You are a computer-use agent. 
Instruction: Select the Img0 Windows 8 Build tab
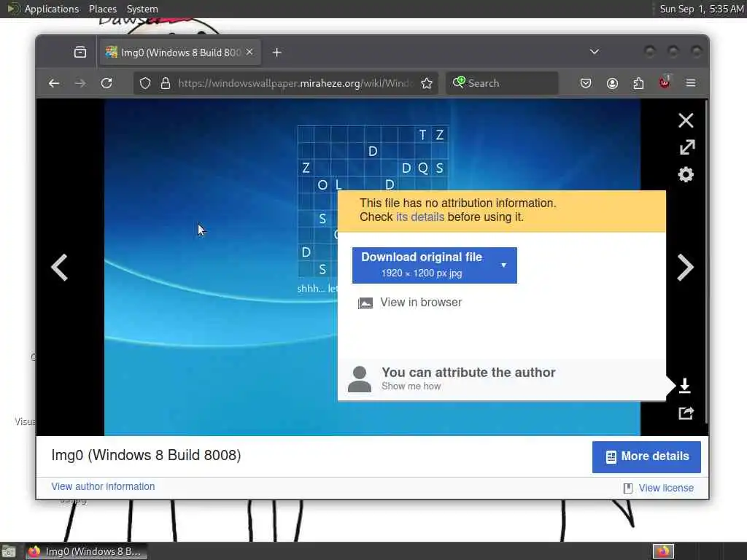click(x=180, y=52)
